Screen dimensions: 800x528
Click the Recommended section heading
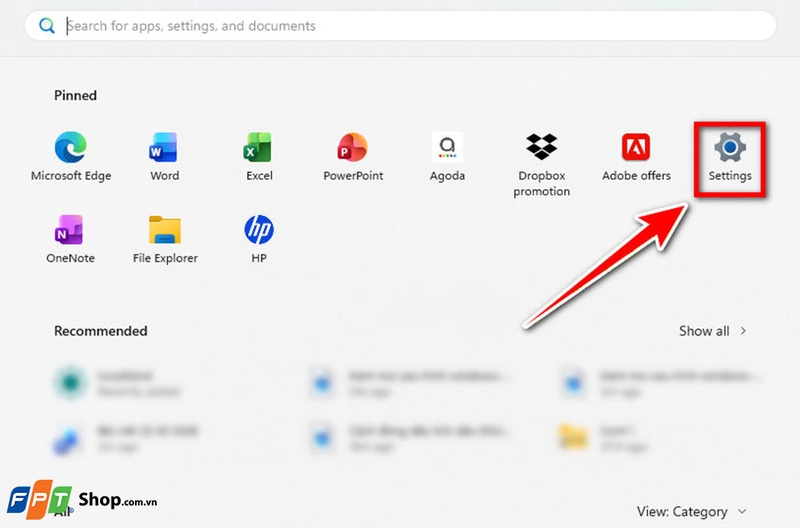point(101,331)
